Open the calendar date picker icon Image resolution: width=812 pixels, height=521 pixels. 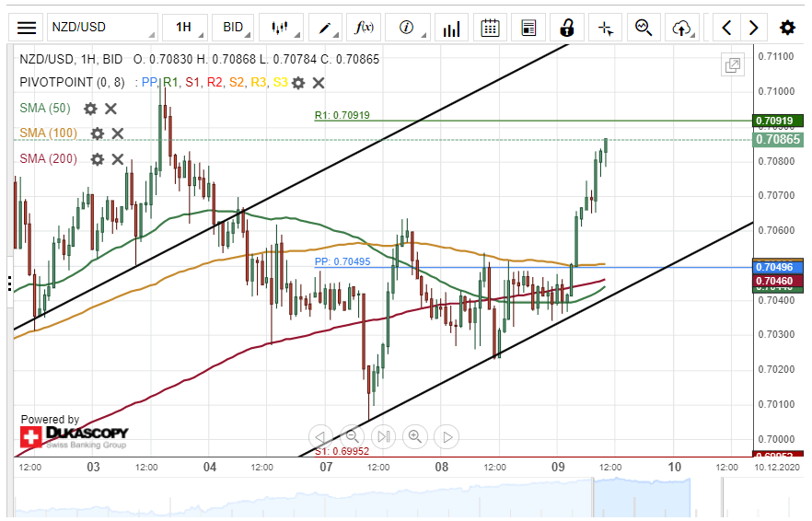pyautogui.click(x=490, y=28)
